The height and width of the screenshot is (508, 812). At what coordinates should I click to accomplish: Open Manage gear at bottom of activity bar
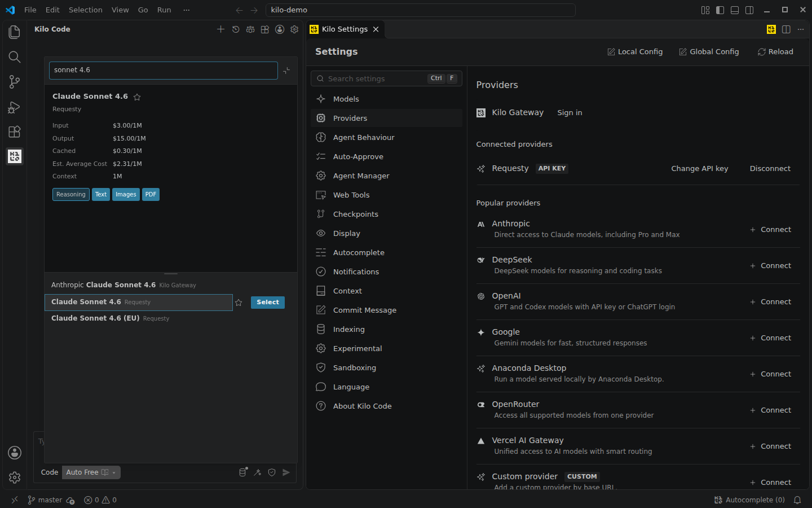(x=15, y=478)
